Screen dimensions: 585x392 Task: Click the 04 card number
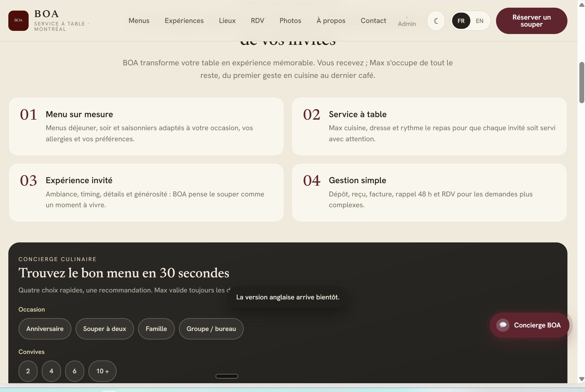coord(312,180)
